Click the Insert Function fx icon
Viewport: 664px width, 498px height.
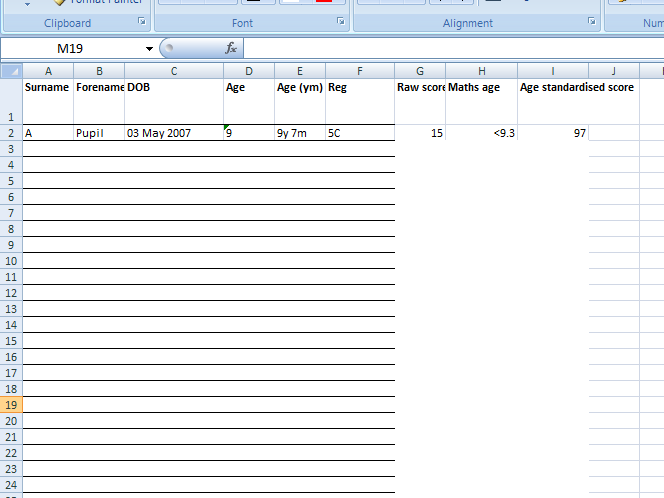tap(231, 48)
